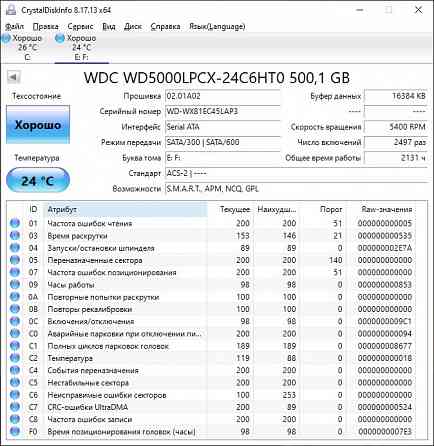Click the status icon for attribute 09
The height and width of the screenshot is (446, 434).
coord(15,285)
